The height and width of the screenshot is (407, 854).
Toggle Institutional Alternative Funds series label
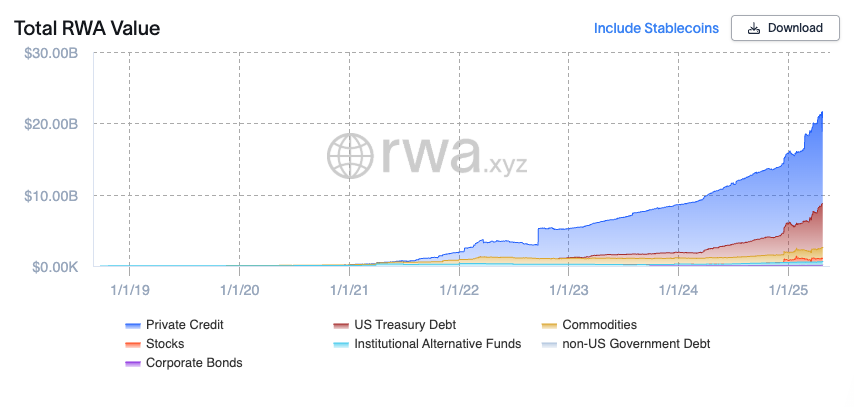coord(431,344)
